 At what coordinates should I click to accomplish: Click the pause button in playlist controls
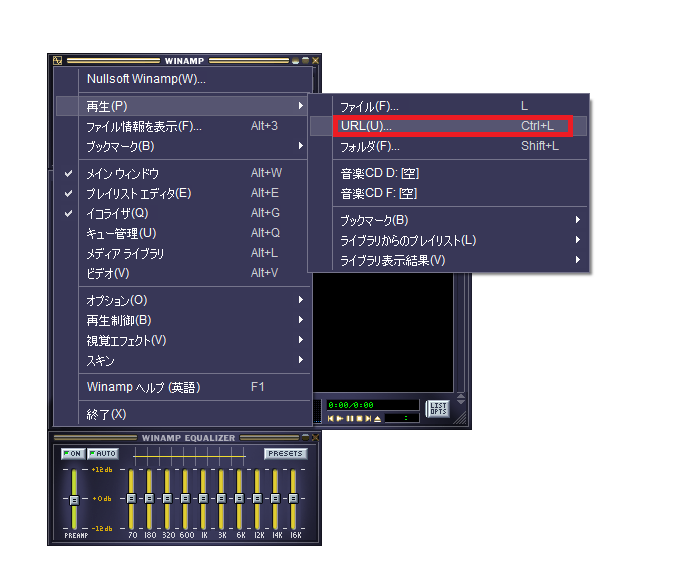pyautogui.click(x=350, y=419)
